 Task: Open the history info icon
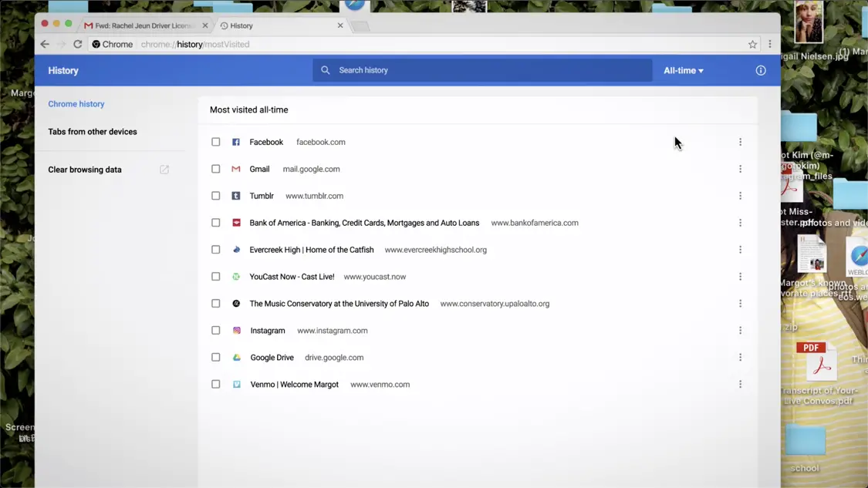(761, 70)
